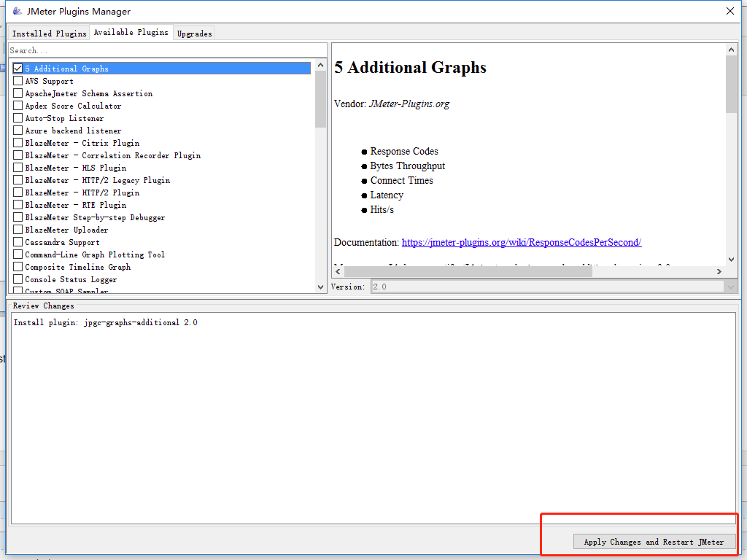Check Command-Line Graph Plotting Tool checkbox
This screenshot has width=747, height=560.
pyautogui.click(x=18, y=254)
